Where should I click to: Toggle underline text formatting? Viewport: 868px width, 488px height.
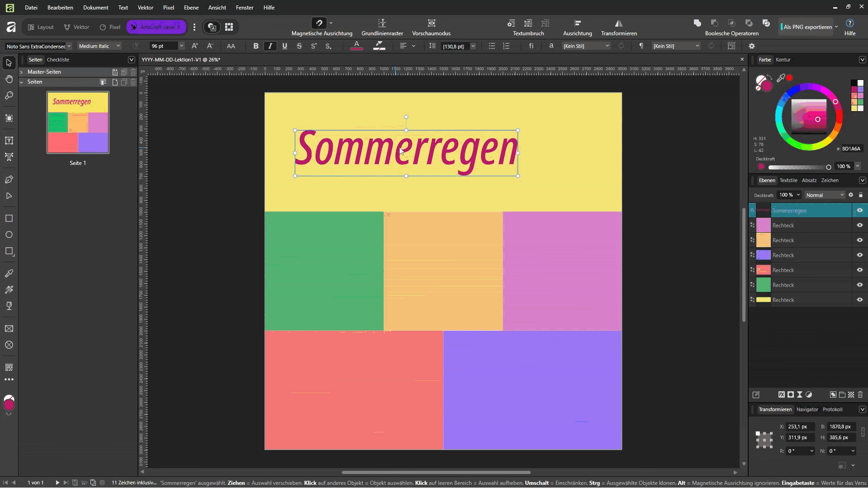pos(285,46)
